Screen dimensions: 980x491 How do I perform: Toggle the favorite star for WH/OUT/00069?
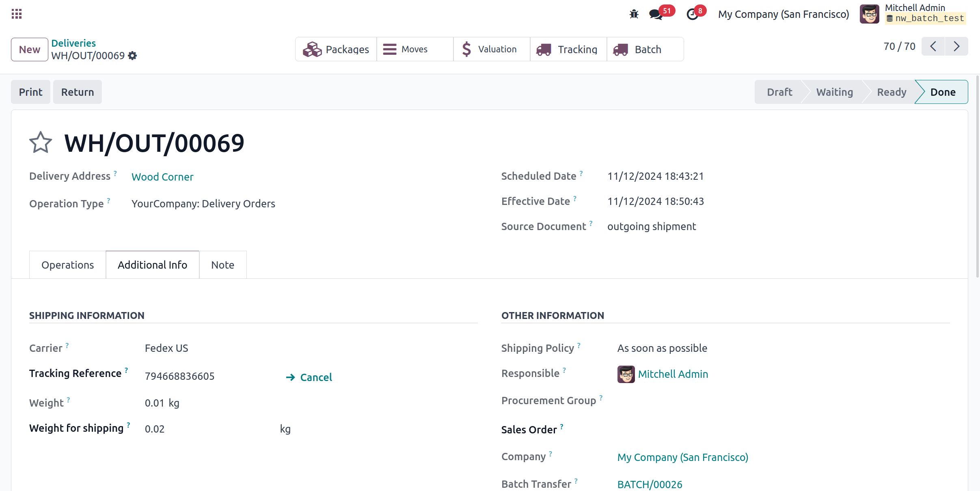coord(41,142)
